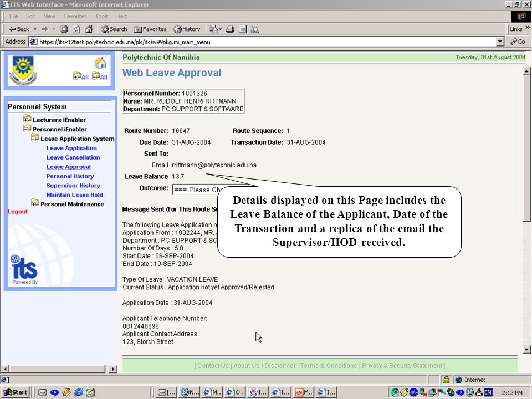Go to browser Home page icon
The width and height of the screenshot is (532, 399).
tap(89, 29)
